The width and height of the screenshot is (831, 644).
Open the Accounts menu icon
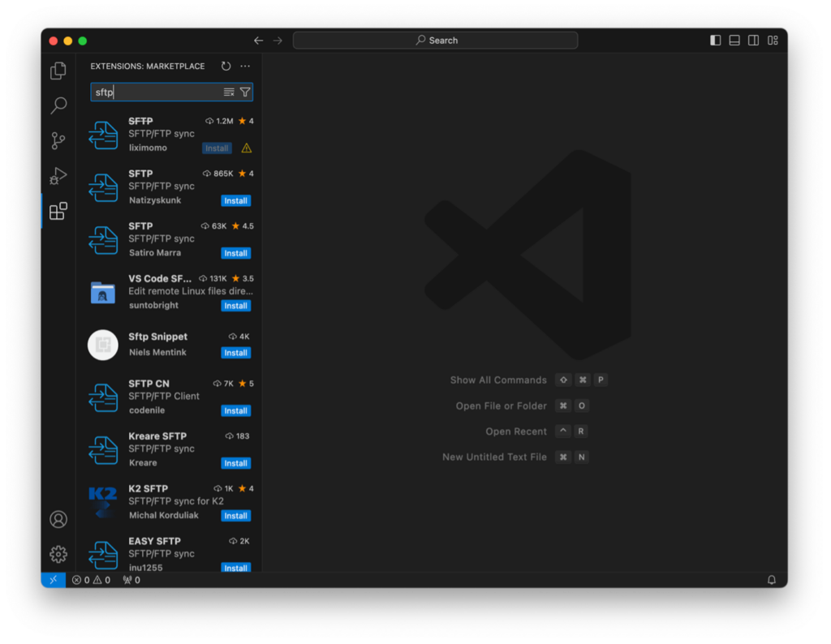(x=58, y=519)
